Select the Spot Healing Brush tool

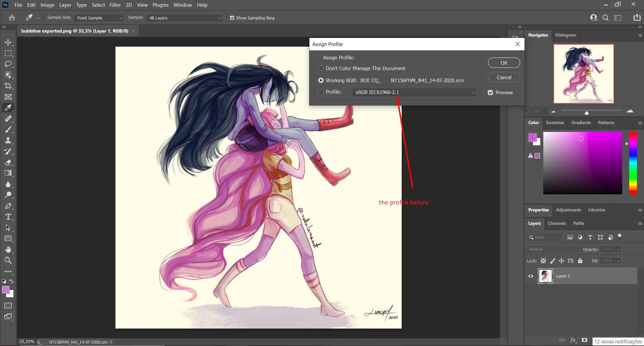pyautogui.click(x=8, y=118)
